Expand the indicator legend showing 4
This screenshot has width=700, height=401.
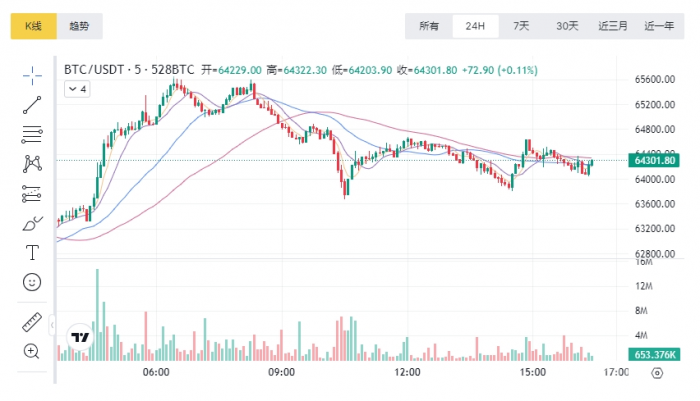click(77, 89)
